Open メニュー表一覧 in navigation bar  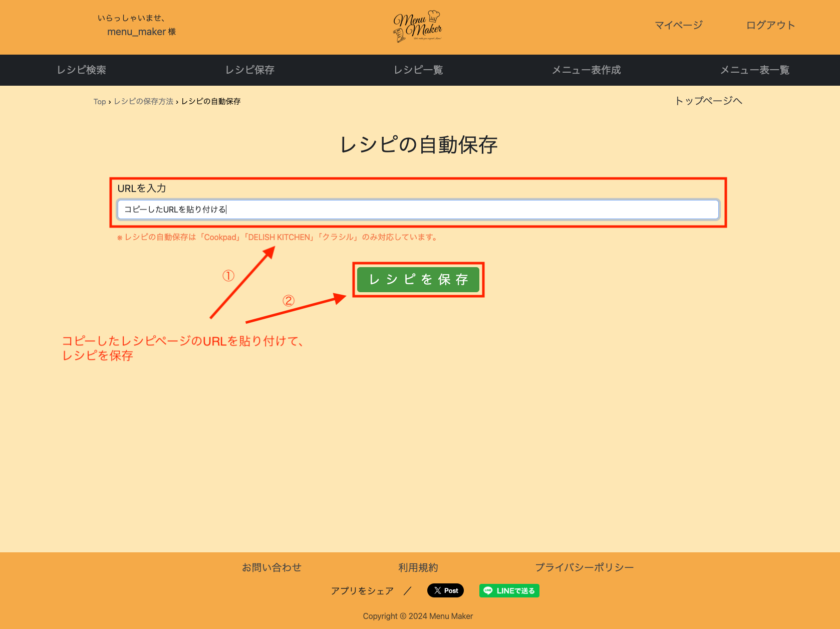755,70
